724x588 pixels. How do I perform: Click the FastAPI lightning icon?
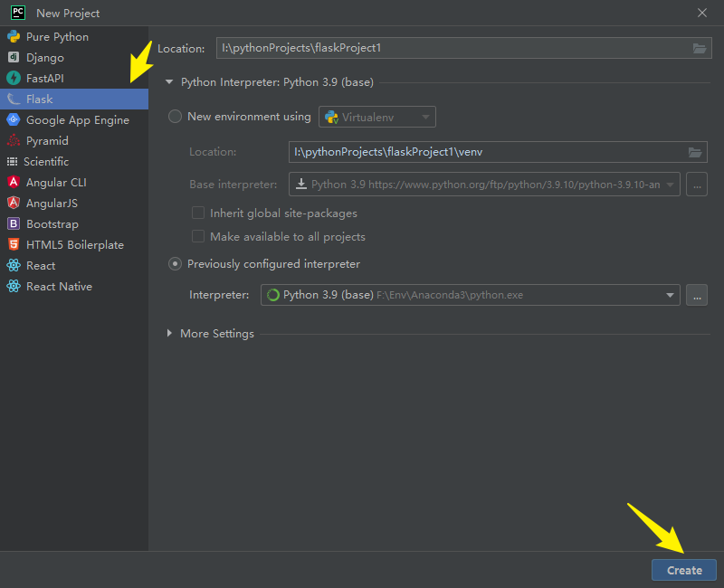[x=14, y=78]
